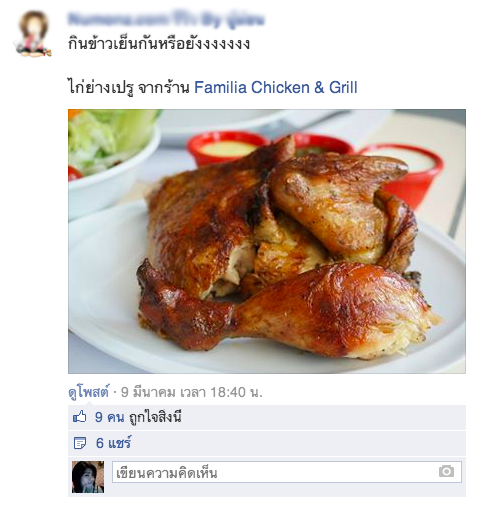Click the ไก่ย่างเปรู จากร้าน caption text
This screenshot has width=485, height=513.
(x=129, y=88)
